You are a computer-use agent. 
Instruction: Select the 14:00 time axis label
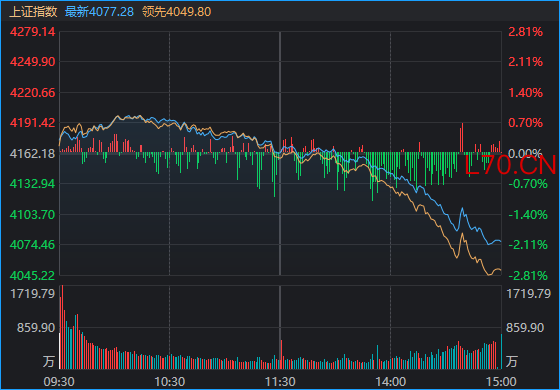coord(391,382)
